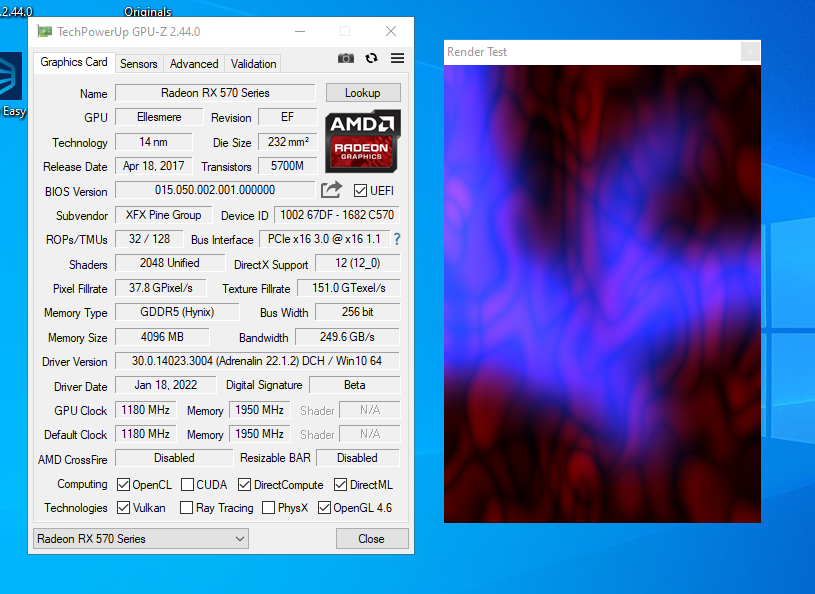Click the Device ID value 1002 67DF
Viewport: 815px width, 594px height.
337,215
